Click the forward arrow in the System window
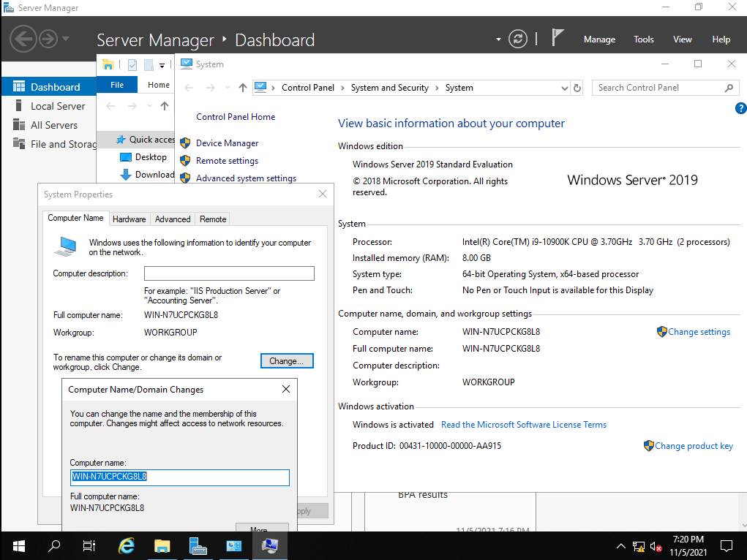Image resolution: width=747 pixels, height=560 pixels. pyautogui.click(x=211, y=88)
